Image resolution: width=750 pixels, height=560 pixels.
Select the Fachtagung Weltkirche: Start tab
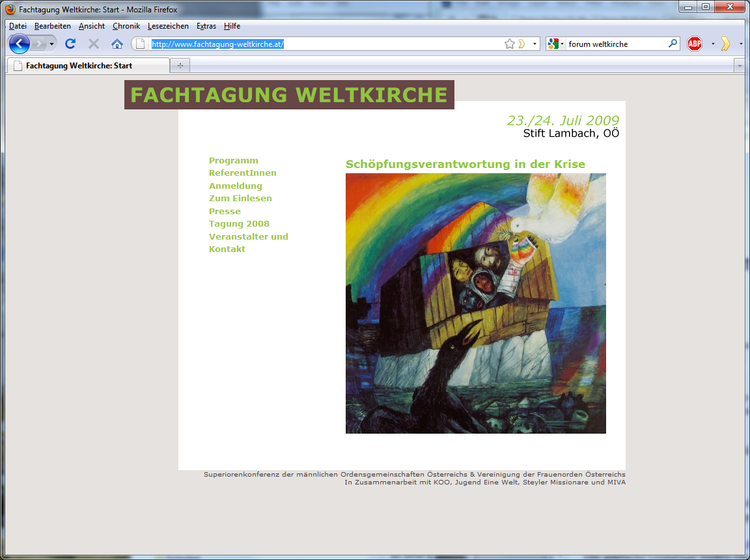click(x=88, y=66)
